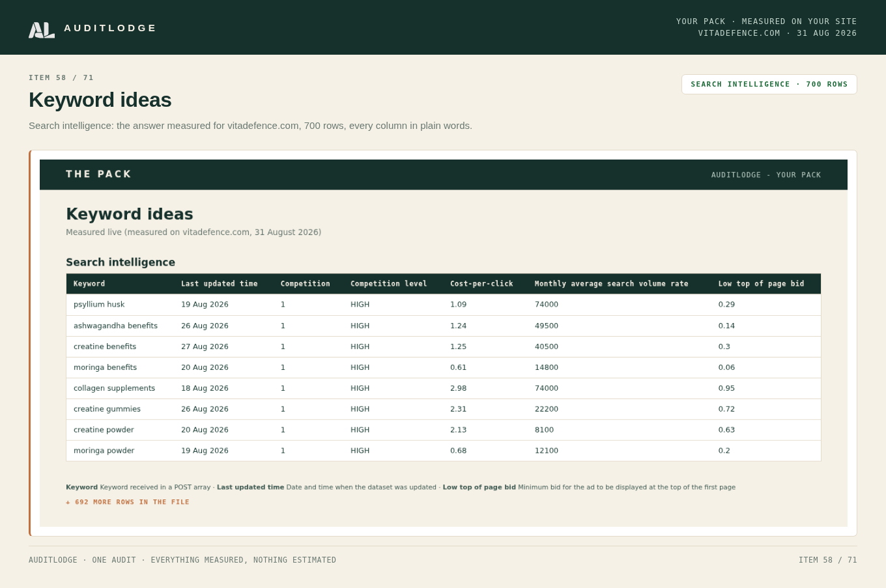The image size is (886, 588).
Task: Click search volume value 14800
Action: (547, 367)
